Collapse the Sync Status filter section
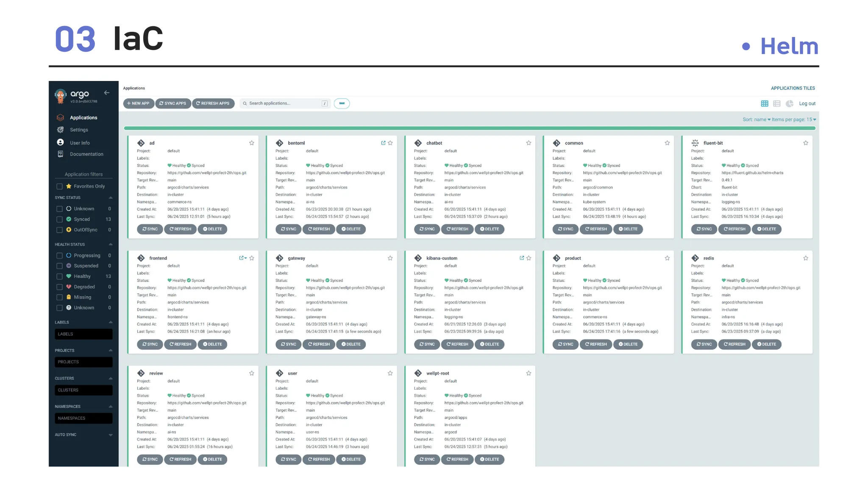868x488 pixels. [111, 198]
